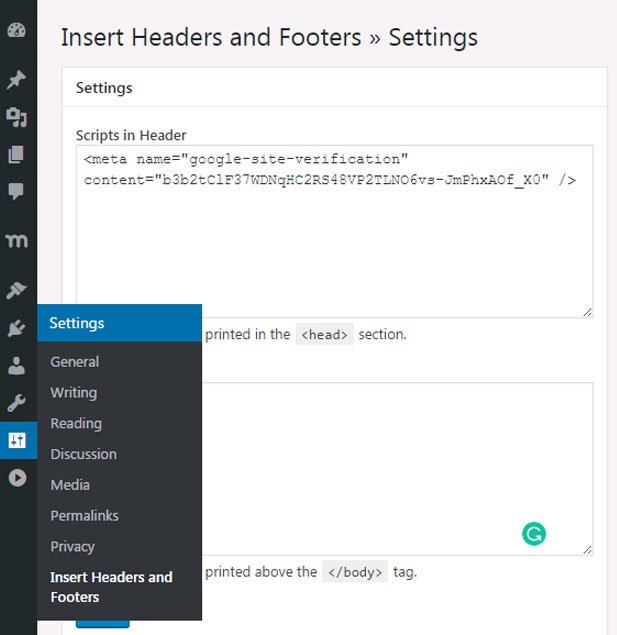
Task: Open Posts pushpin icon
Action: pos(17,79)
